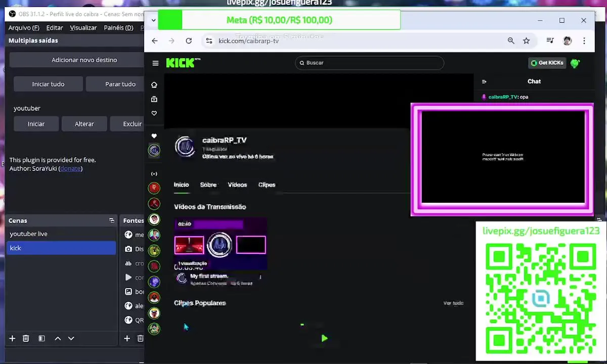Open caibraRP_TV channel avatar
The width and height of the screenshot is (607, 364).
[x=185, y=147]
